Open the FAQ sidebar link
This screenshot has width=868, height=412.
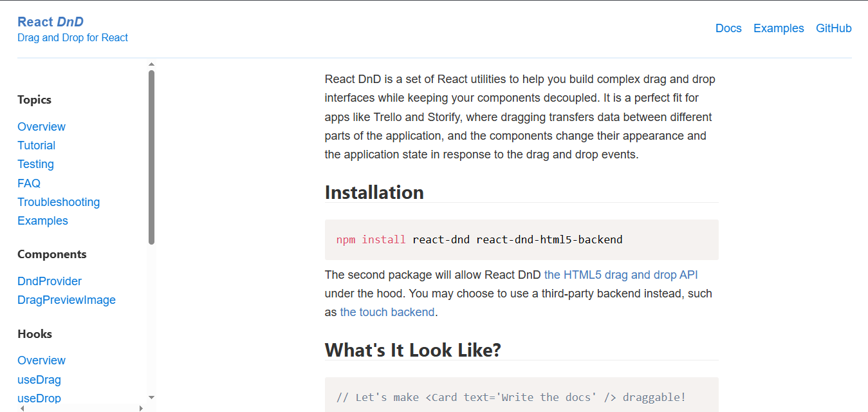click(x=29, y=183)
